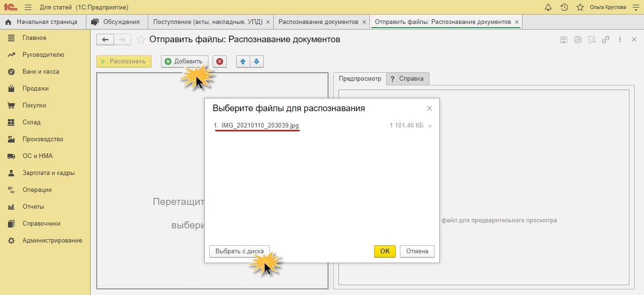644x295 pixels.
Task: Confirm with OK button
Action: click(x=385, y=251)
